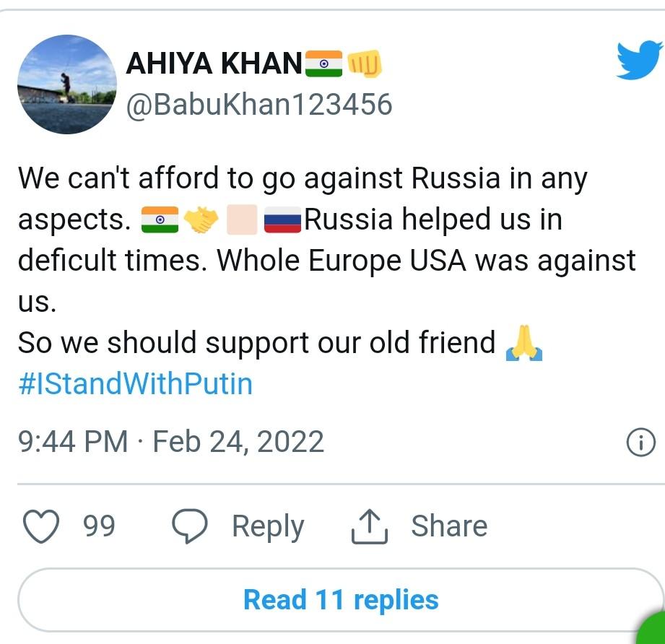
Task: Click the reply speech bubble icon
Action: coord(191,526)
